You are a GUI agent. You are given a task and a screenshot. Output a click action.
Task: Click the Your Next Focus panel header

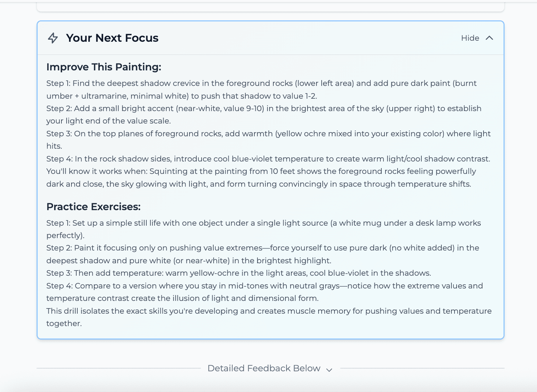click(x=112, y=38)
